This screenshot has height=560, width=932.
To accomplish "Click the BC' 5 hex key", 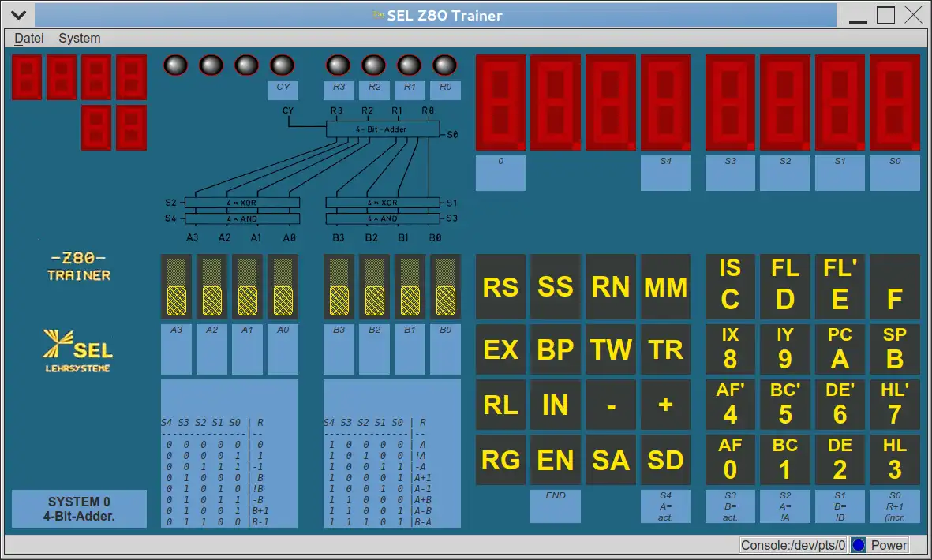I will point(784,405).
